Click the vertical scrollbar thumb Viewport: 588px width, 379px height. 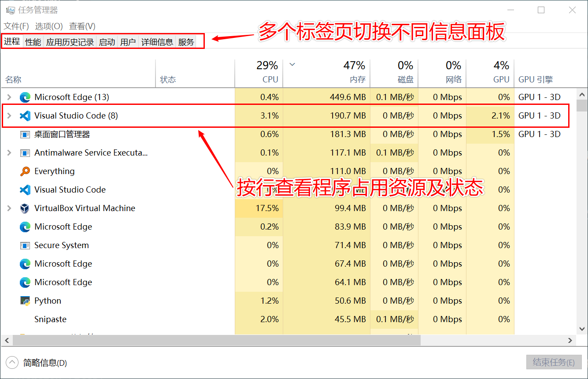click(582, 105)
